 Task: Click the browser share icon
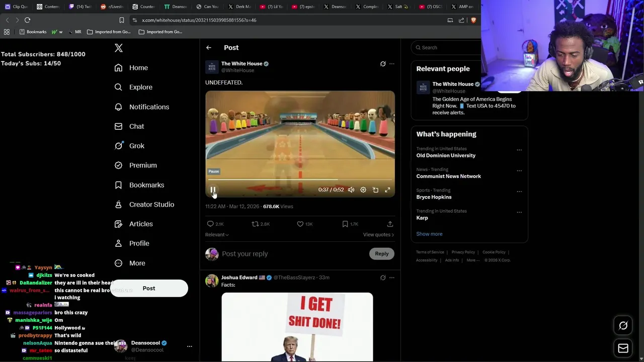(461, 20)
